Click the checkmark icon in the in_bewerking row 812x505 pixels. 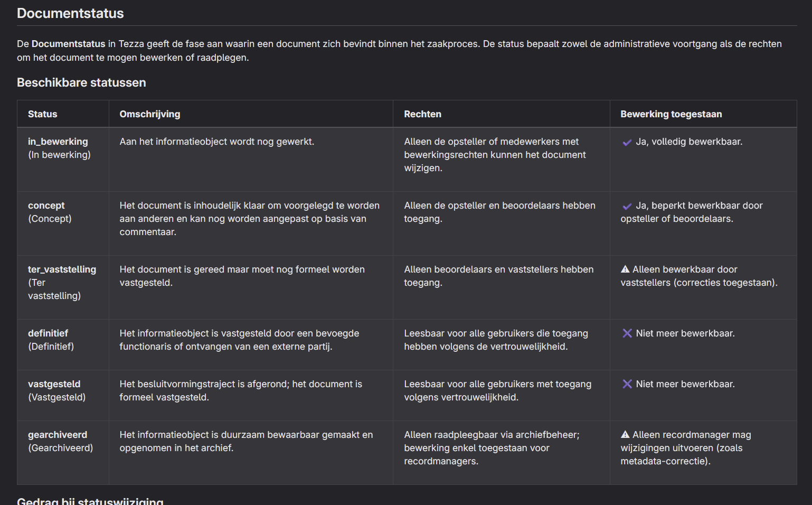click(x=627, y=142)
